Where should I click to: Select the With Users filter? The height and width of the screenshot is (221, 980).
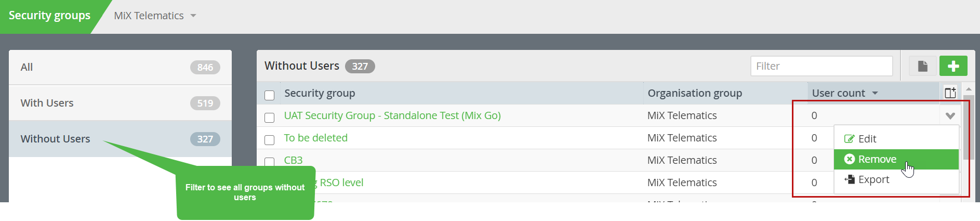tap(120, 103)
